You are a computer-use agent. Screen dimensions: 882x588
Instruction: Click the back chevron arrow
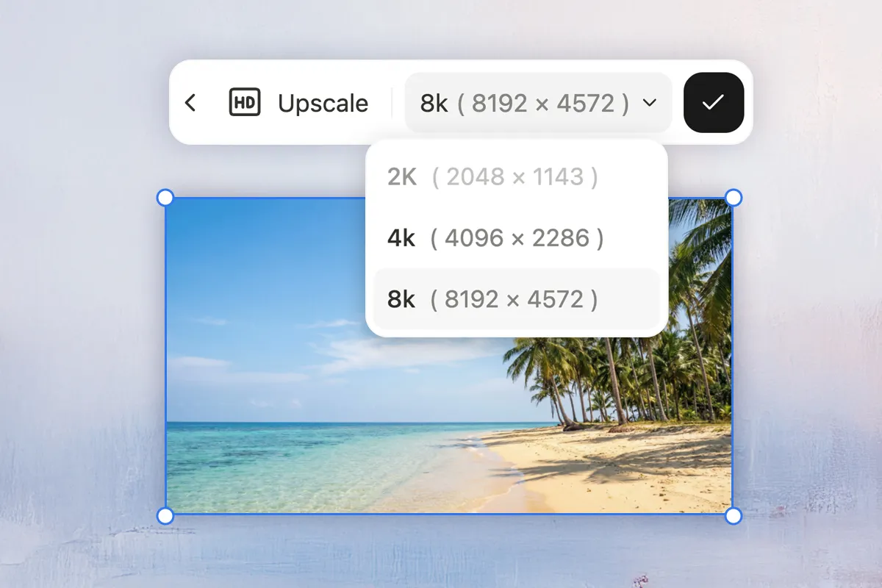tap(190, 103)
